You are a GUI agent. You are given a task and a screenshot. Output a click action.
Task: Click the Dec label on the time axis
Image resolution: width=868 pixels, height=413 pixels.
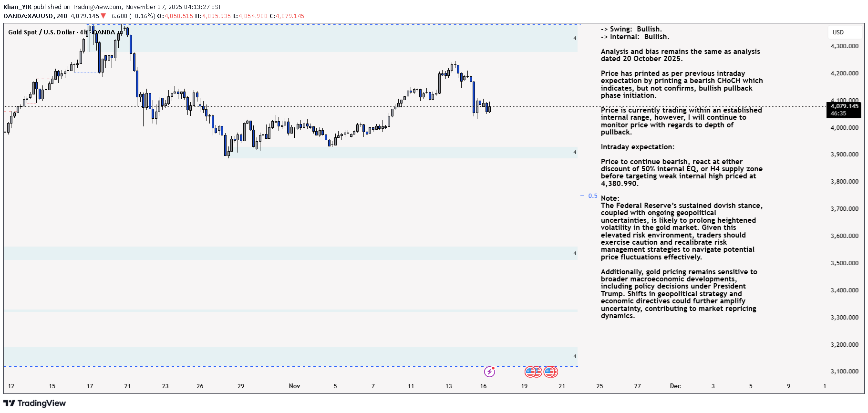pyautogui.click(x=675, y=386)
